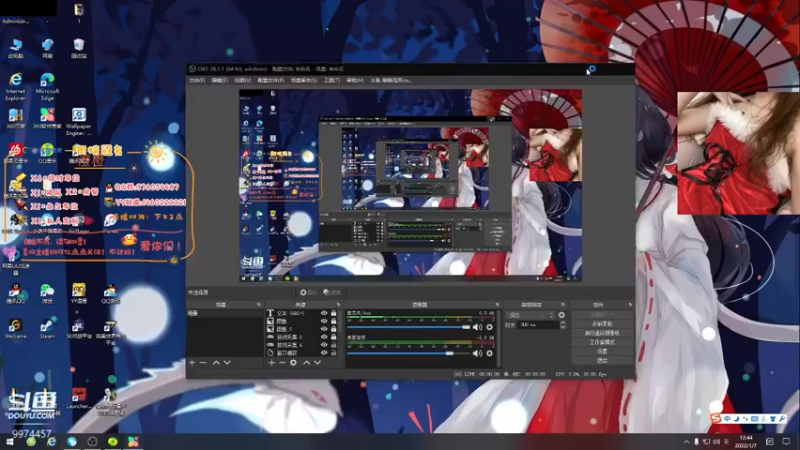Show hidden system tray icons
This screenshot has width=800, height=450.
686,442
